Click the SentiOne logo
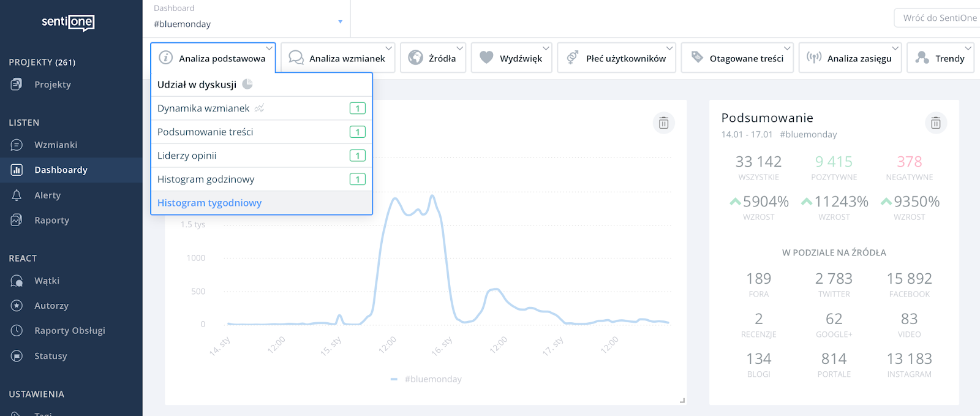The height and width of the screenshot is (416, 980). pyautogui.click(x=68, y=23)
